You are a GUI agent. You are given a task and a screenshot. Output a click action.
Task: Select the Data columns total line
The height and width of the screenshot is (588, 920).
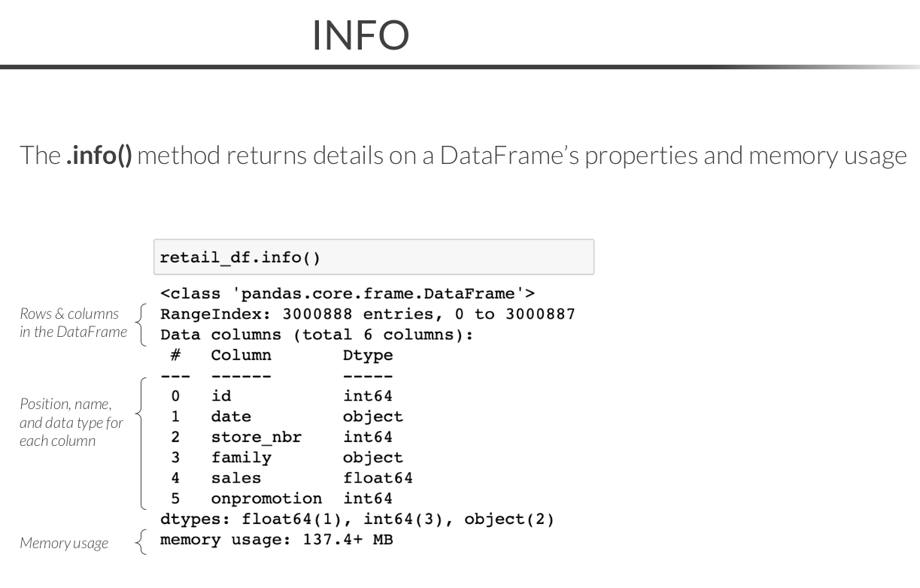click(317, 335)
